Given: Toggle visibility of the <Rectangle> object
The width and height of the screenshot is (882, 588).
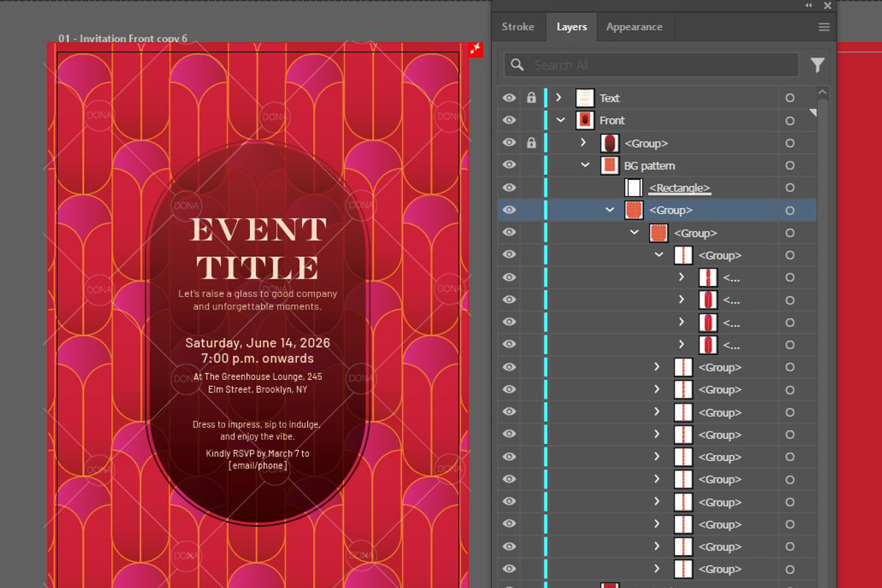Looking at the screenshot, I should point(509,188).
